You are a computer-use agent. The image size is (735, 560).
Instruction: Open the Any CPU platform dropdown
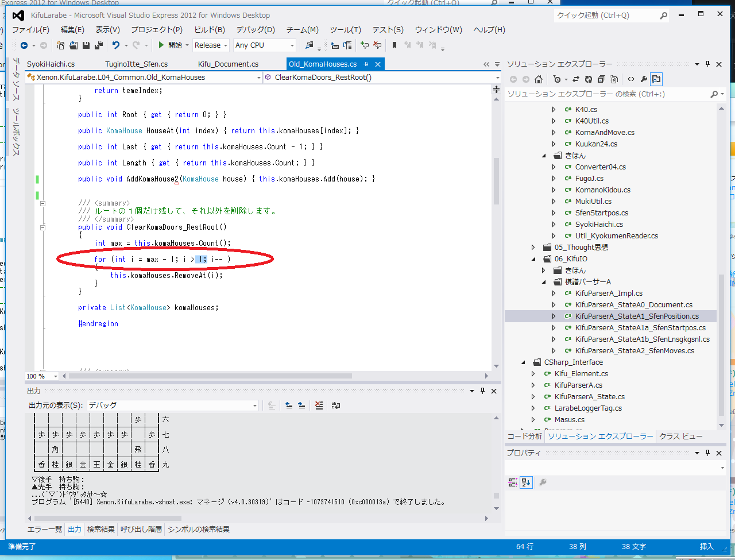[x=264, y=45]
